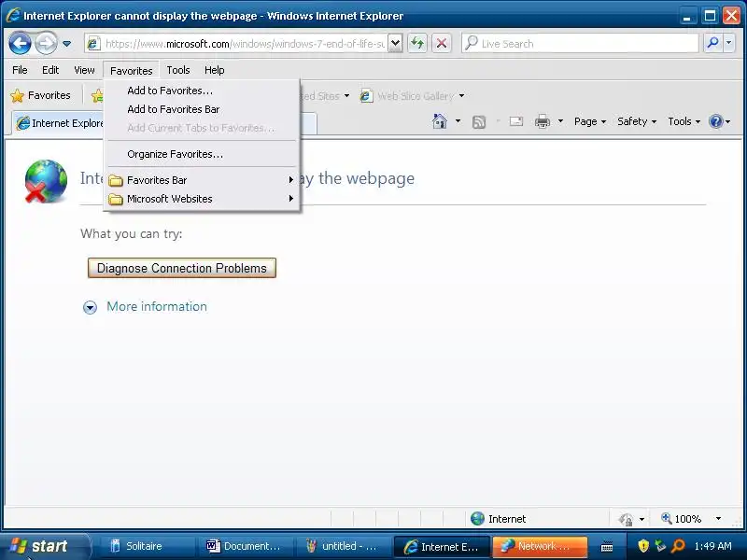This screenshot has width=747, height=560.
Task: Open the recent pages dropdown arrow
Action: 66,44
